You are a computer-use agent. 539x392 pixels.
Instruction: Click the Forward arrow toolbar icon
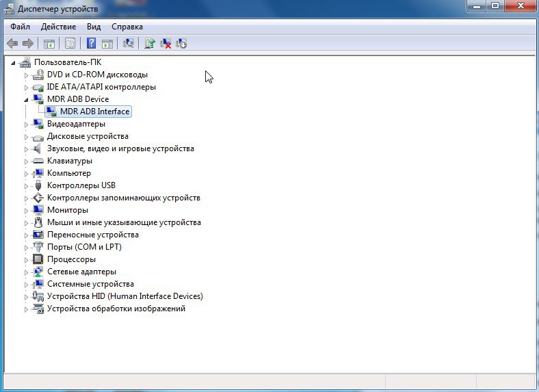click(28, 43)
